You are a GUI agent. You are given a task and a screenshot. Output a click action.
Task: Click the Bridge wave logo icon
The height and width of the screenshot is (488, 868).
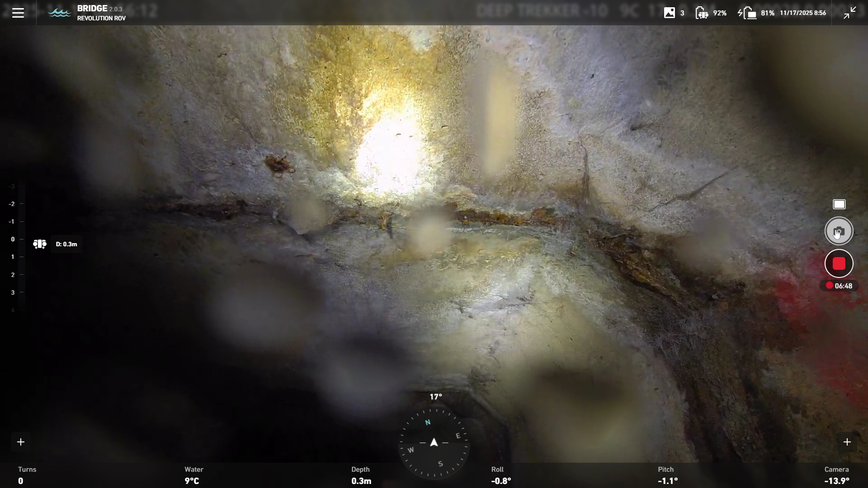point(59,13)
